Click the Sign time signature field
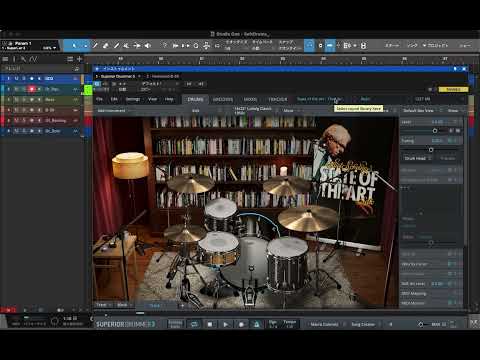This screenshot has width=480, height=360. 273,324
